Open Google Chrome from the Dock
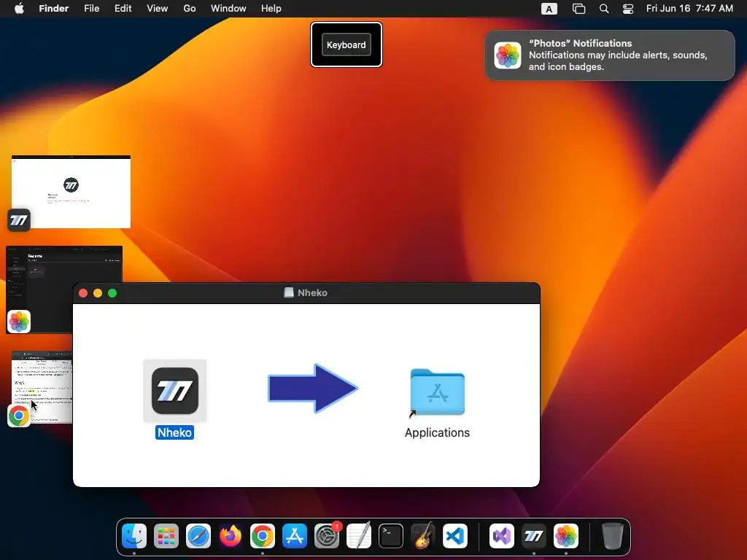Image resolution: width=747 pixels, height=560 pixels. 263,536
